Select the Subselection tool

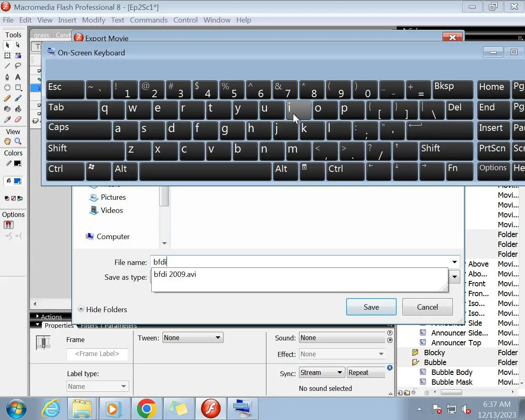pos(18,45)
